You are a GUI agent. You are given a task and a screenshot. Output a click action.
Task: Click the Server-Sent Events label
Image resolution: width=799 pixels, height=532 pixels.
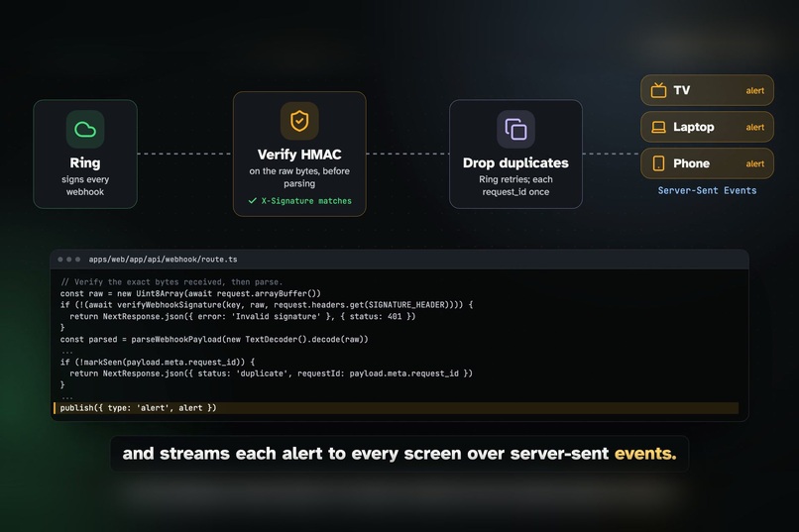(707, 190)
